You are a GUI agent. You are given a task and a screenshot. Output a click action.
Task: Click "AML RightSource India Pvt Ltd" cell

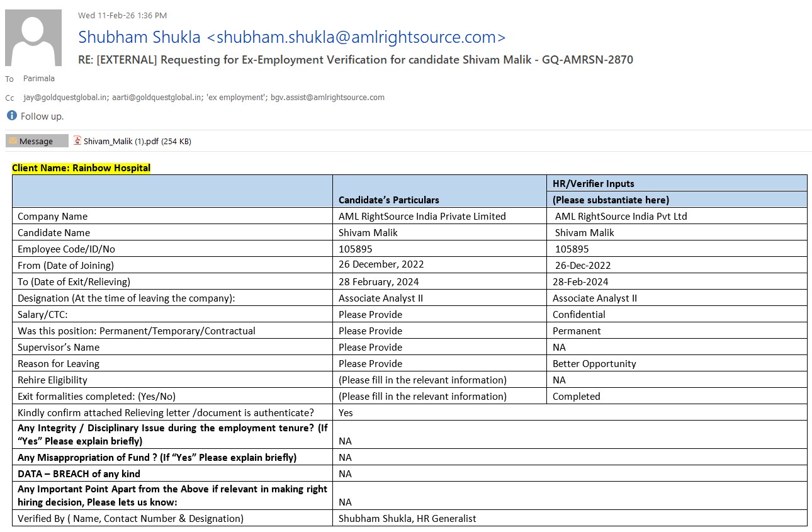(x=621, y=216)
